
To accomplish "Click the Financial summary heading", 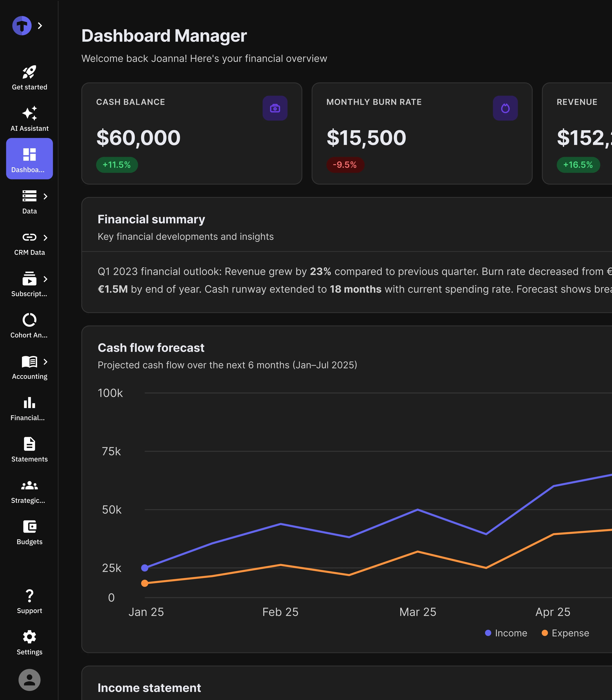I will [151, 219].
